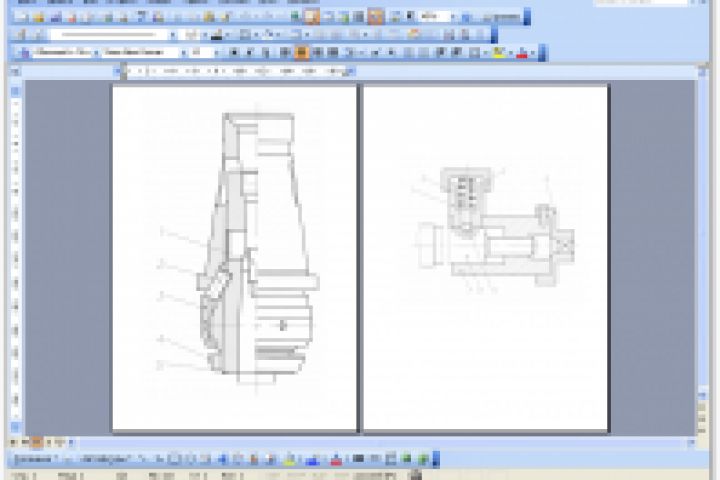The image size is (720, 480).
Task: Justify the paragraph text
Action: tap(333, 52)
